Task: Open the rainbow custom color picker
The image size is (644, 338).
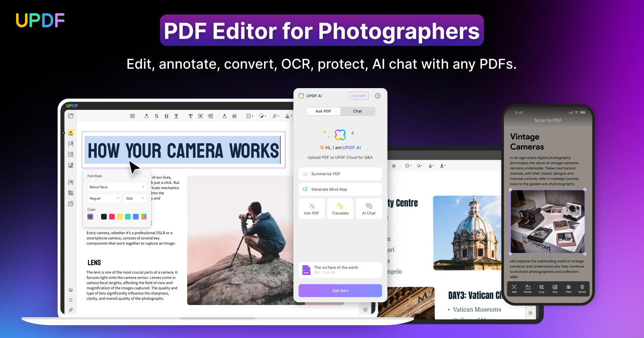Action: pyautogui.click(x=144, y=216)
